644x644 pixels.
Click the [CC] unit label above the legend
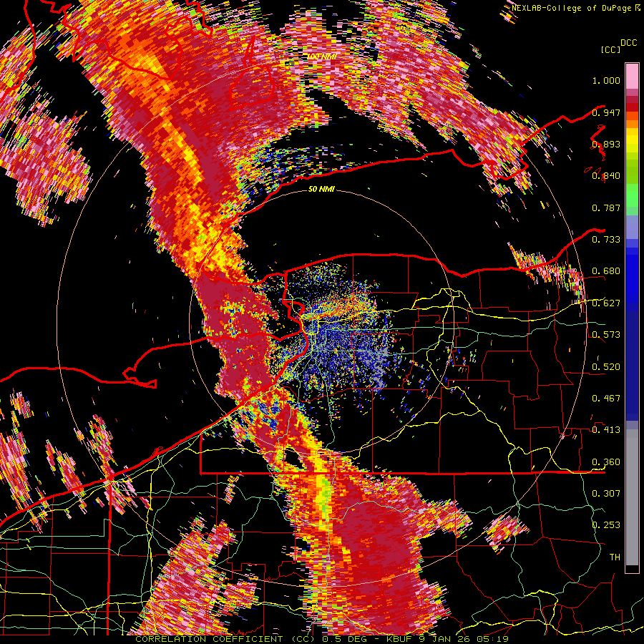[x=610, y=49]
